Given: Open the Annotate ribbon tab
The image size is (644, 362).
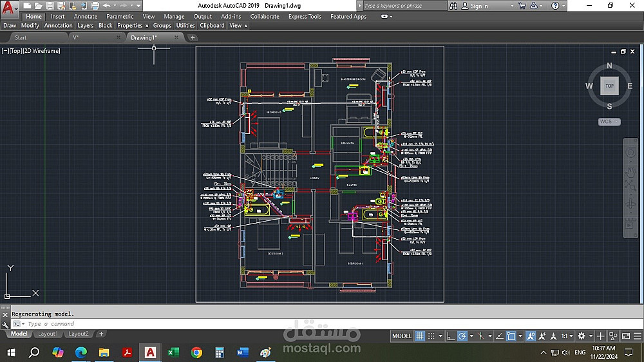Looking at the screenshot, I should (86, 16).
